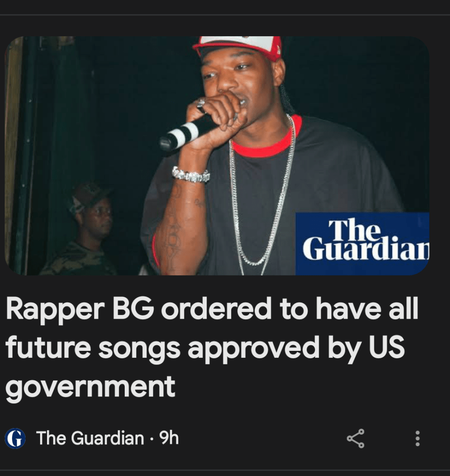Click The Guardian logo on the photo
450x476 pixels.
[362, 244]
